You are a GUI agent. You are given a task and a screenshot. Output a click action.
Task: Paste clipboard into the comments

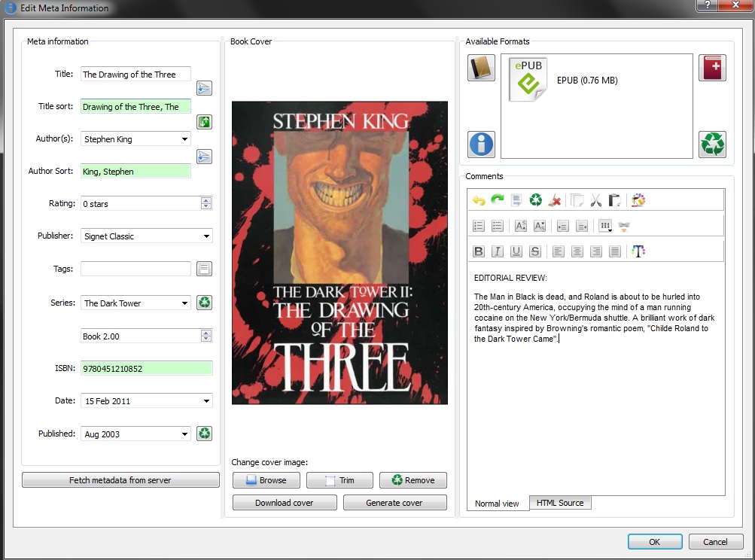pos(614,200)
